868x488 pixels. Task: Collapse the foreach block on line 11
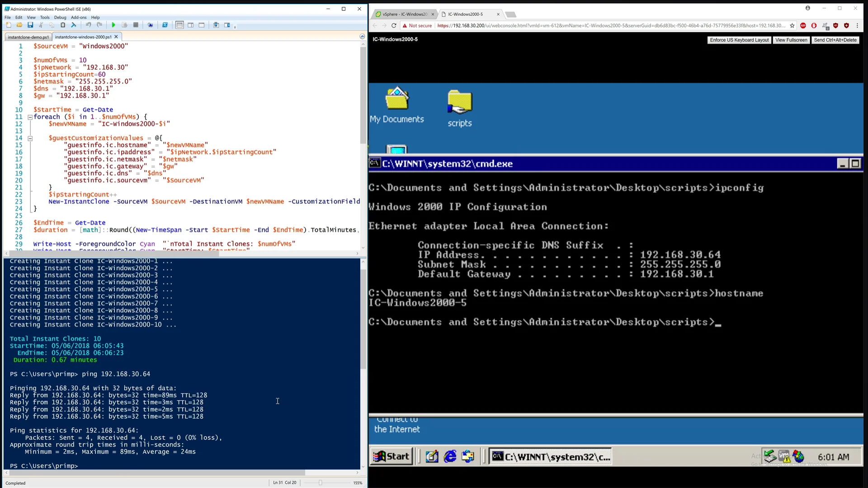[x=30, y=117]
